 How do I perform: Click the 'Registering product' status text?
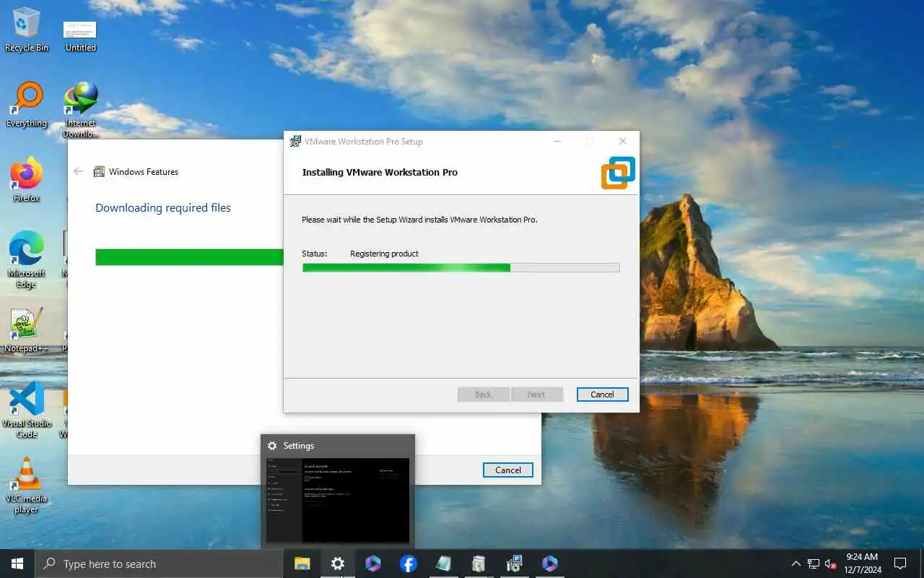(x=384, y=254)
